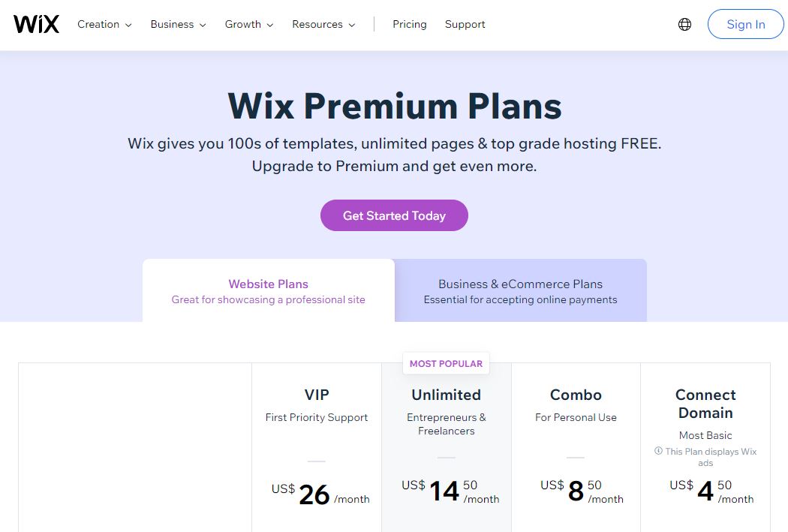Click the Most Popular badge
This screenshot has width=788, height=532.
point(447,364)
